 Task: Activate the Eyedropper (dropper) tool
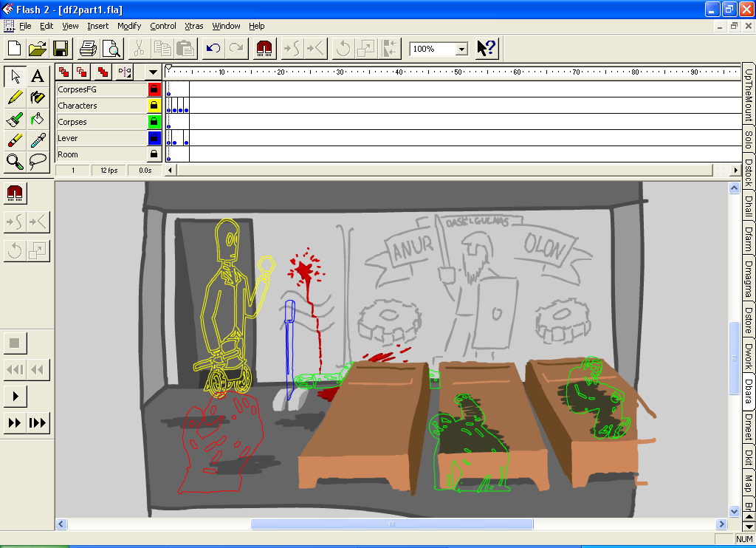coord(38,140)
